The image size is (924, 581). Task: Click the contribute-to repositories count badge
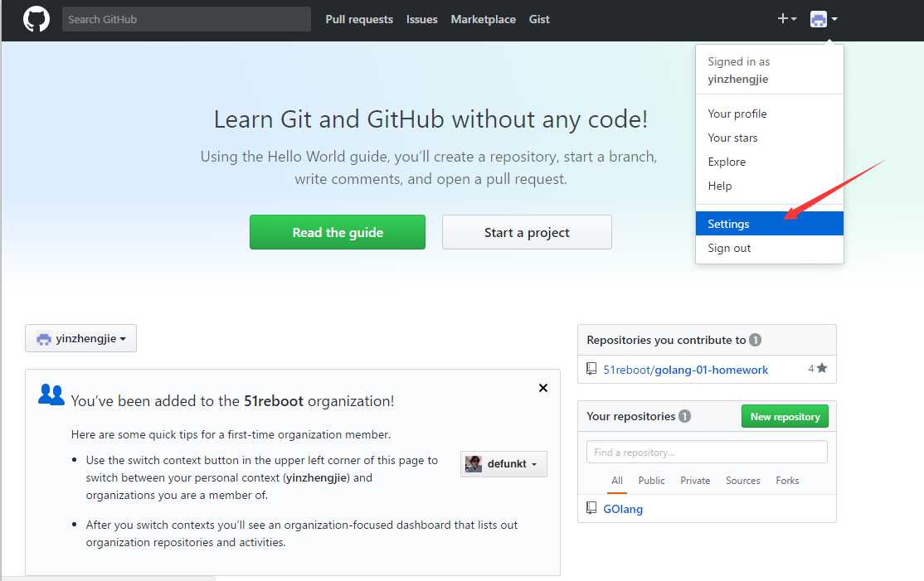coord(755,340)
